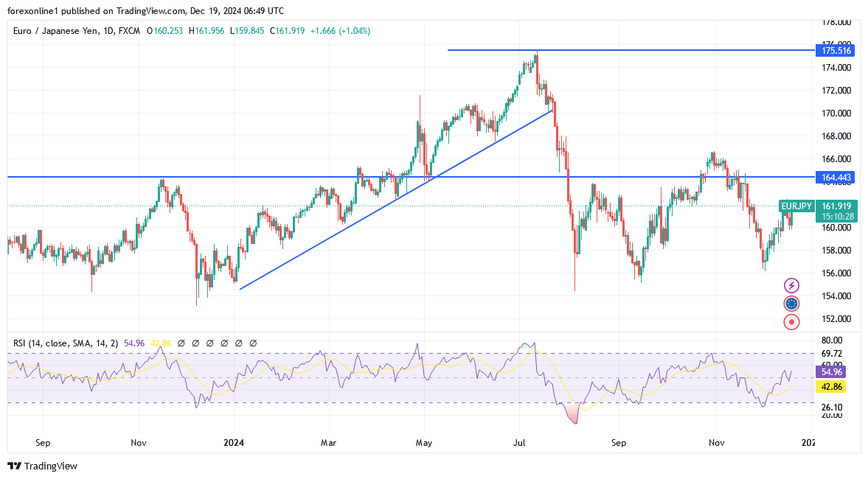Click the purple 54.96 tag on RSI scale
This screenshot has width=868, height=479.
tap(831, 372)
